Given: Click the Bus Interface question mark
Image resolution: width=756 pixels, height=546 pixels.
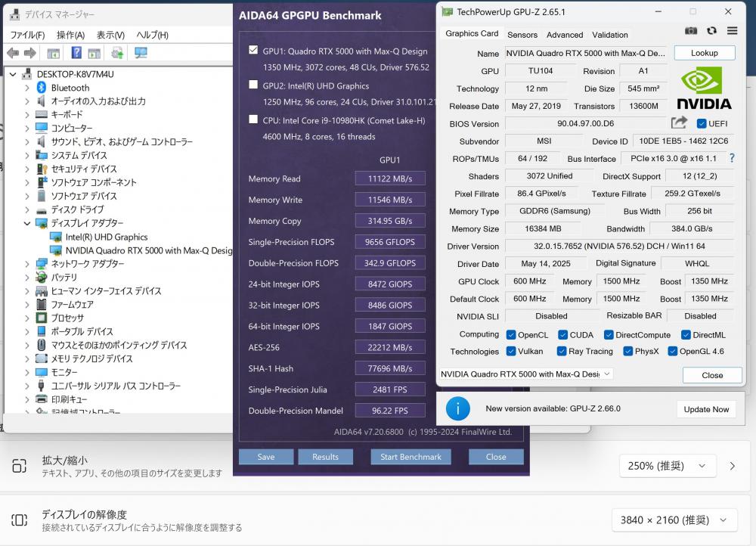Looking at the screenshot, I should pyautogui.click(x=732, y=158).
